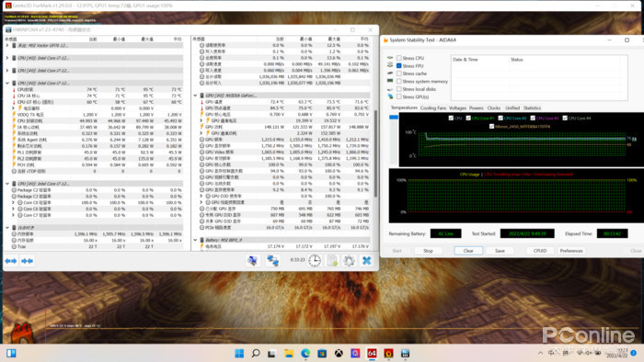Click the HWiNFO collapse-columns inward arrows icon
Image resolution: width=644 pixels, height=362 pixels.
click(x=27, y=261)
